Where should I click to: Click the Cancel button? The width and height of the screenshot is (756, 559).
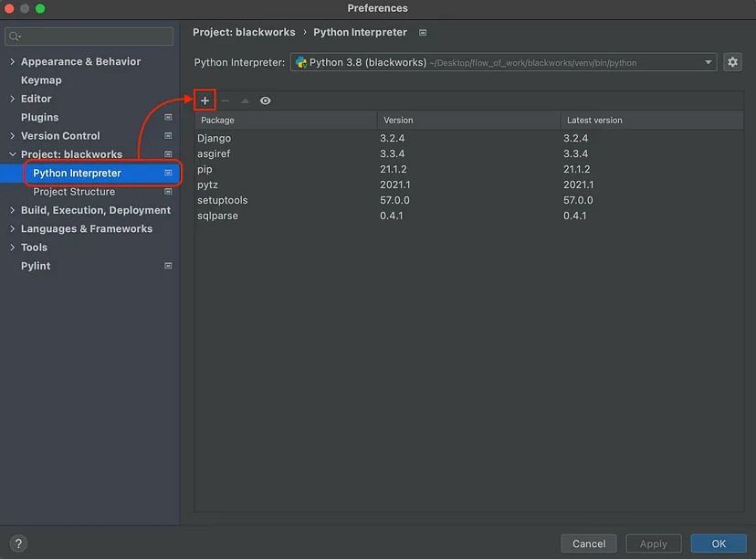click(x=589, y=543)
